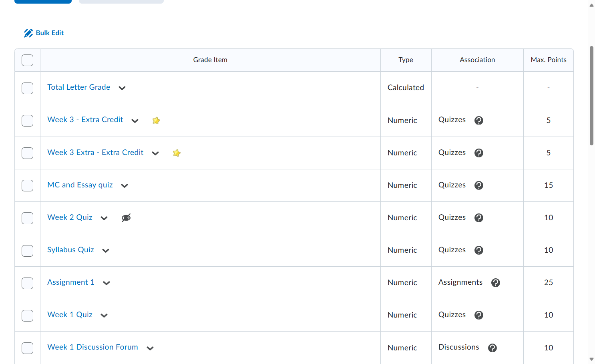Click the hidden eye icon next to Week 2 Quiz
Screen dimensions: 595x364
pyautogui.click(x=126, y=218)
